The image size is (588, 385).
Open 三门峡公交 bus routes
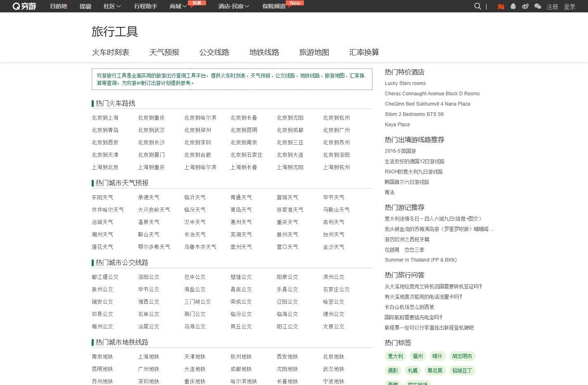point(197,302)
